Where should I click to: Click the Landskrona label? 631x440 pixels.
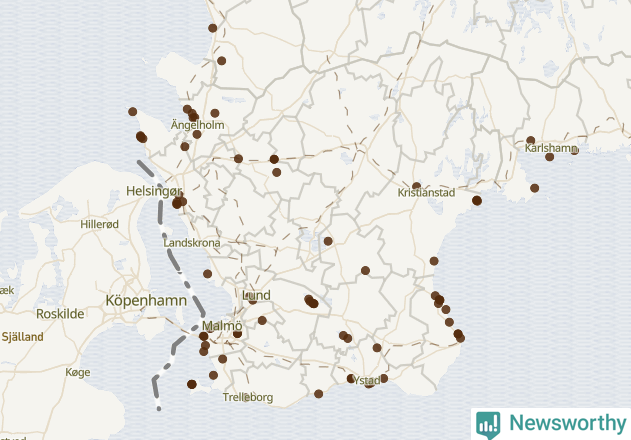pos(192,243)
